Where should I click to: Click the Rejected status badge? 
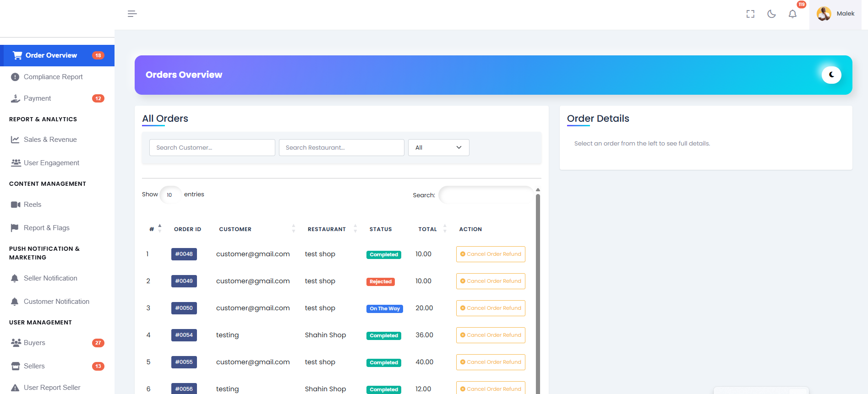pos(381,281)
